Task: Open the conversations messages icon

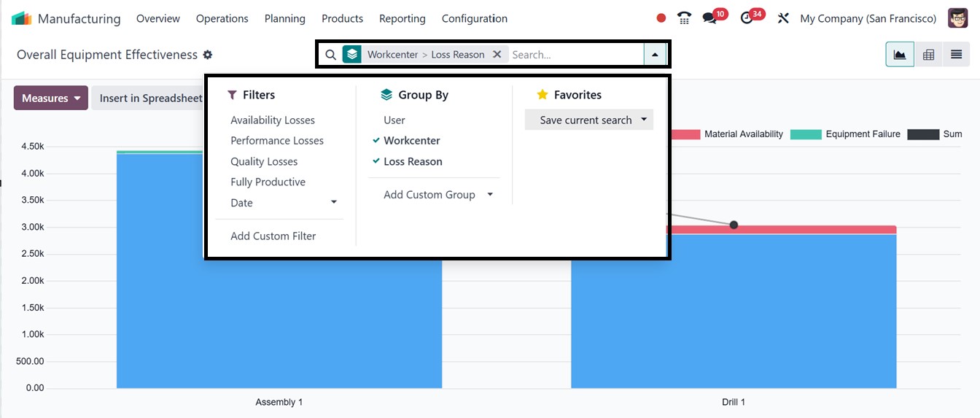Action: pyautogui.click(x=709, y=18)
